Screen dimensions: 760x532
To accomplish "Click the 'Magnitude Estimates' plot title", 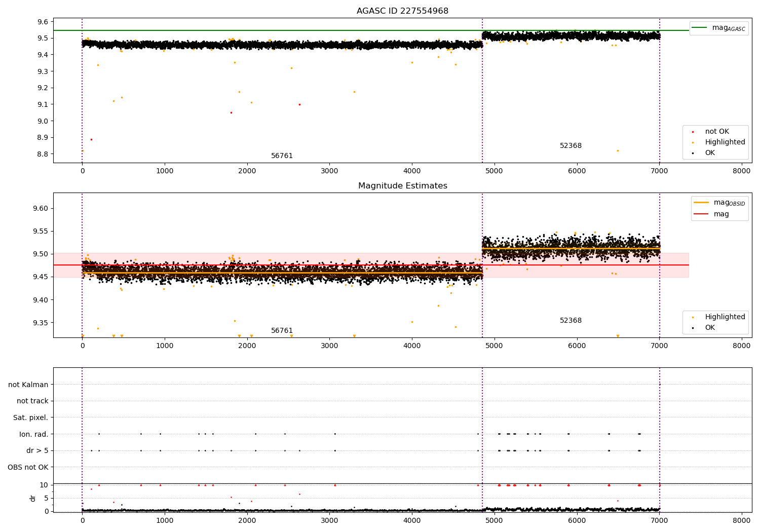I will click(x=402, y=186).
